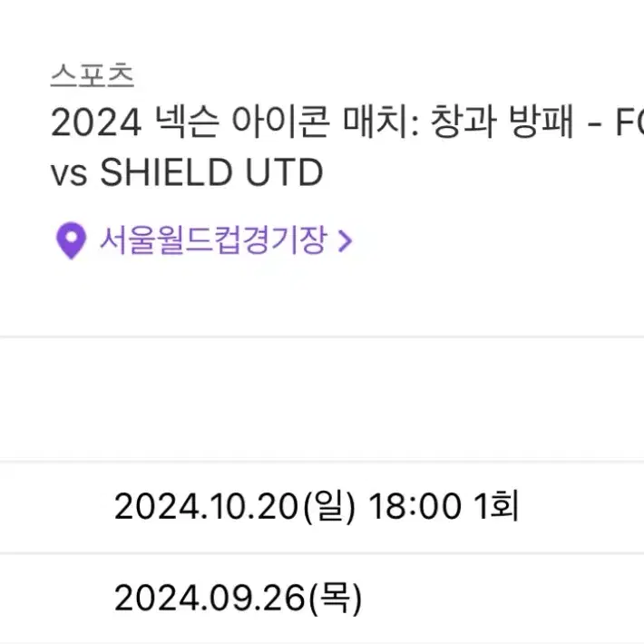
Task: Click the (일) weekday label
Action: coord(328,507)
